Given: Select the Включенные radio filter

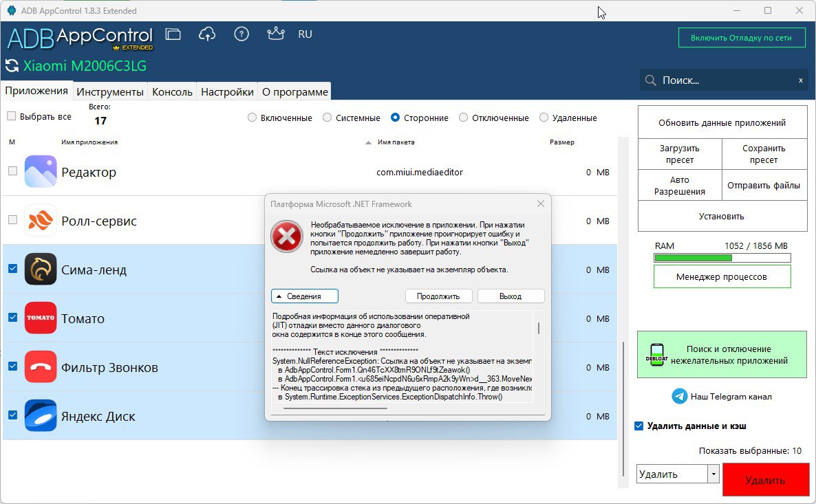Looking at the screenshot, I should pyautogui.click(x=253, y=118).
